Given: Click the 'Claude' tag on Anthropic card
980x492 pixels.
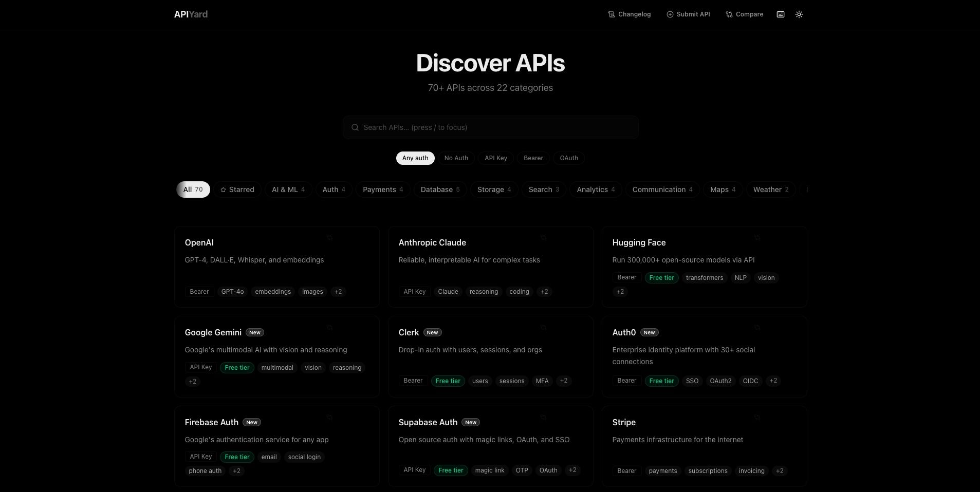Looking at the screenshot, I should (448, 292).
